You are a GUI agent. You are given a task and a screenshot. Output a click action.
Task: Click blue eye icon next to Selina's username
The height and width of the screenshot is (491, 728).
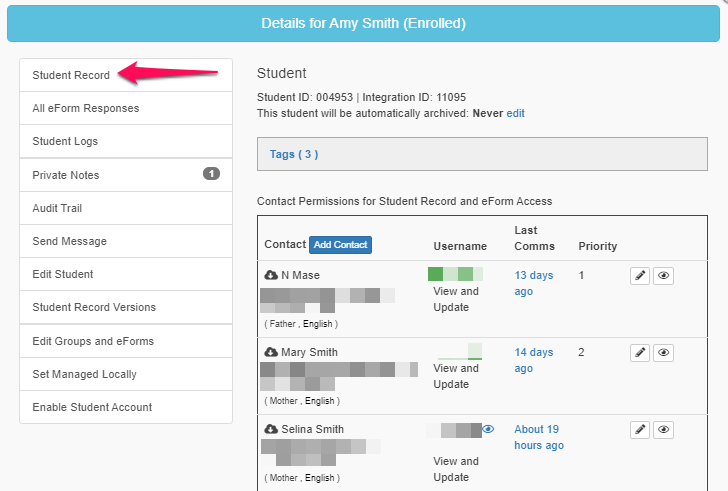(488, 429)
